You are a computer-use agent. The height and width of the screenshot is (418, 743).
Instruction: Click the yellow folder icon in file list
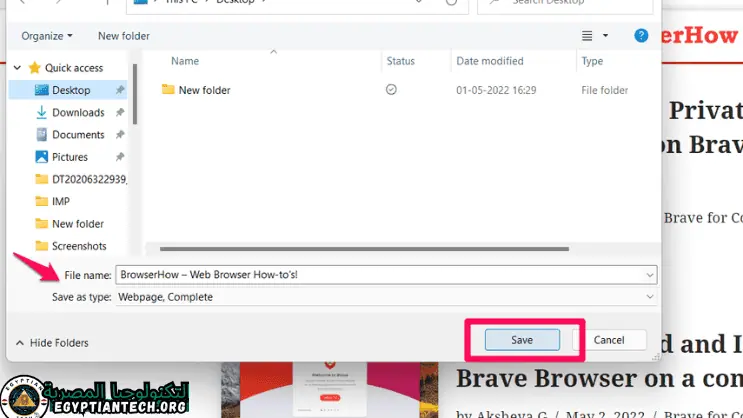pos(168,89)
